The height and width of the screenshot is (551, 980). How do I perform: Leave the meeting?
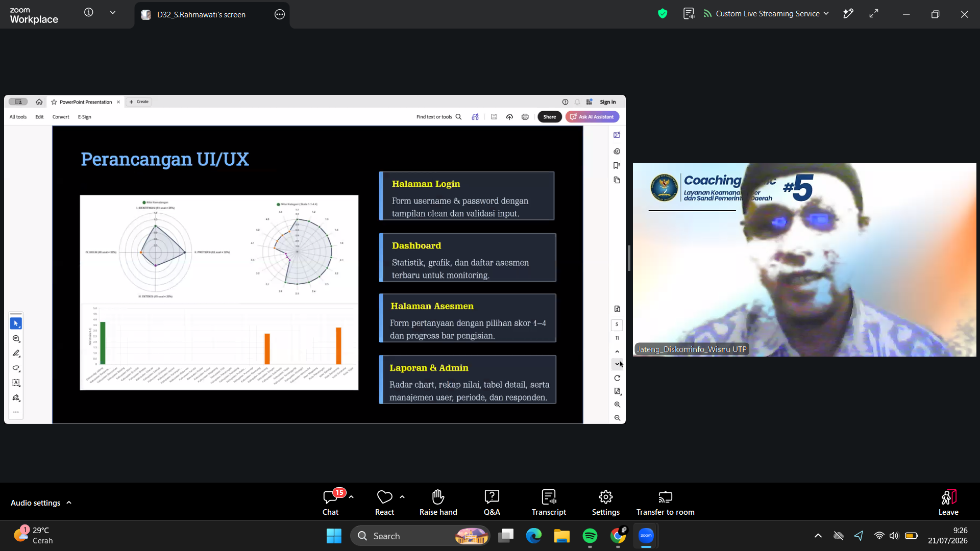click(948, 503)
